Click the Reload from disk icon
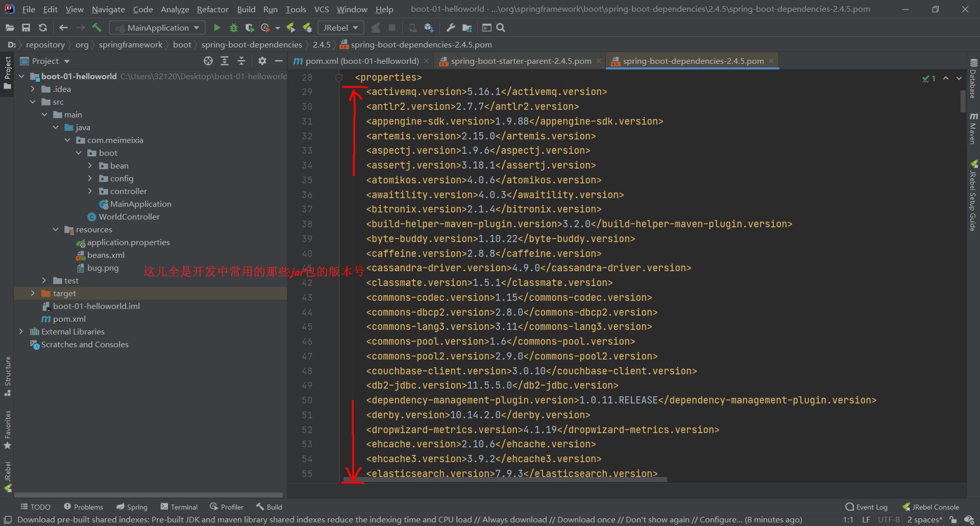 (43, 28)
